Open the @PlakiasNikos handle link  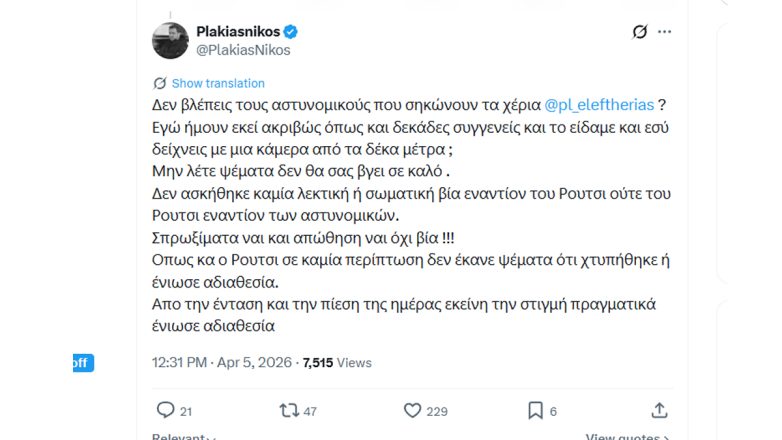click(243, 49)
